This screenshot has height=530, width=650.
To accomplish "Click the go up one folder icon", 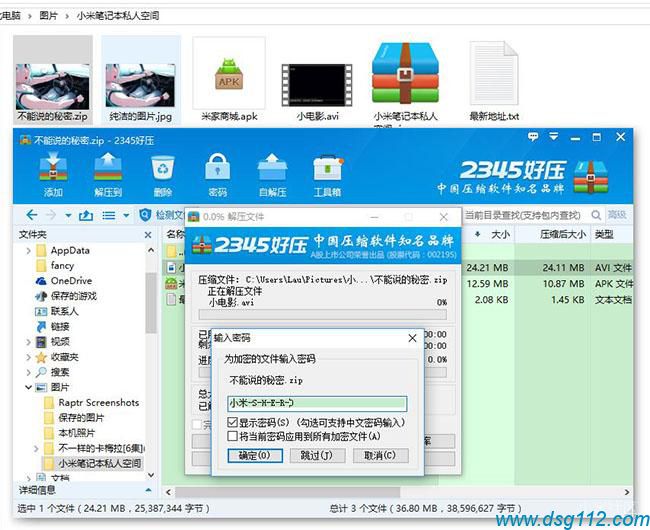I will click(x=85, y=215).
